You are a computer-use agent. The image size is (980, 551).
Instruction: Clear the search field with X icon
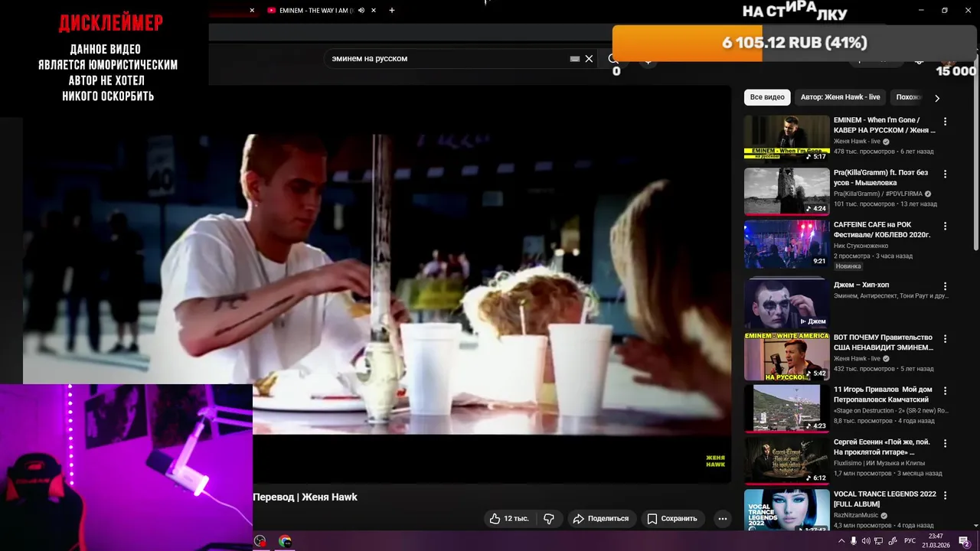(x=589, y=58)
